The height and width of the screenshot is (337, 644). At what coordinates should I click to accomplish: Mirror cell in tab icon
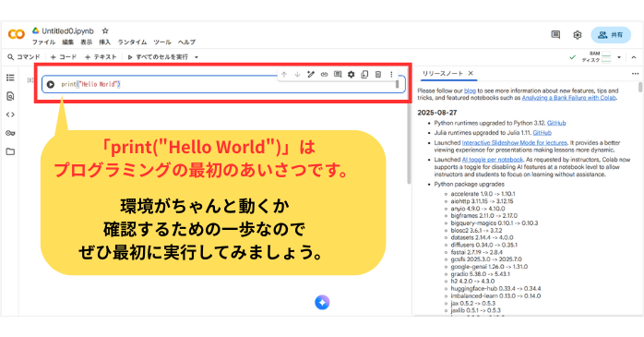(x=364, y=75)
